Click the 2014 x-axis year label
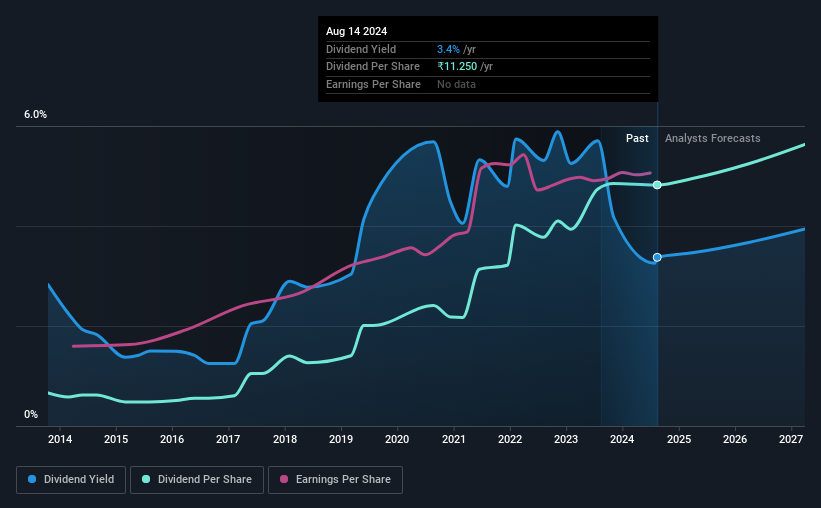This screenshot has width=821, height=508. point(60,439)
